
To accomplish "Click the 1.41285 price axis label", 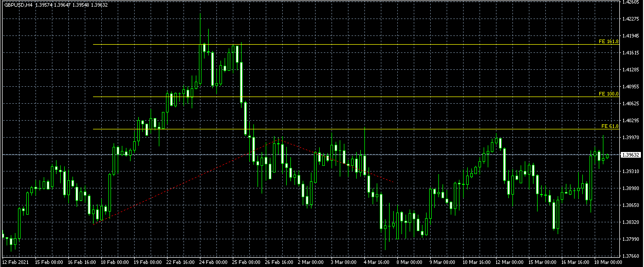I will (x=631, y=70).
